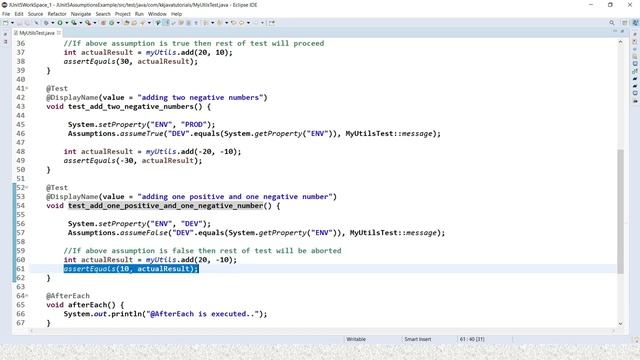
Task: Open the File menu
Action: tap(6, 14)
